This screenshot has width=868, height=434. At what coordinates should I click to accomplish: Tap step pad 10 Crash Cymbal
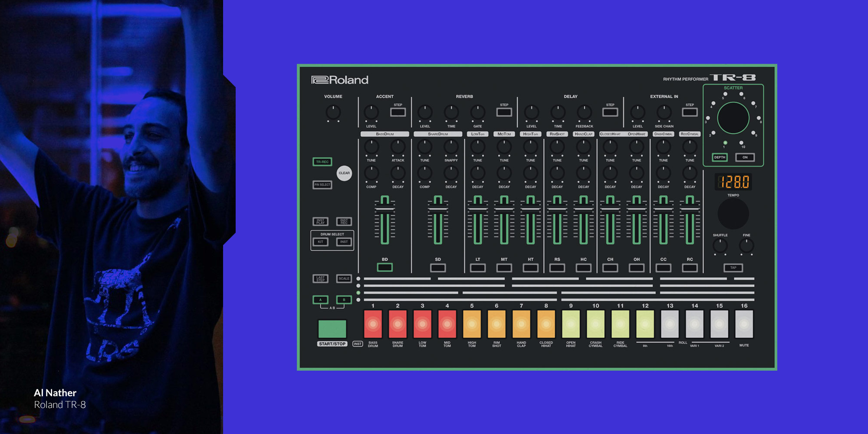[x=595, y=324]
